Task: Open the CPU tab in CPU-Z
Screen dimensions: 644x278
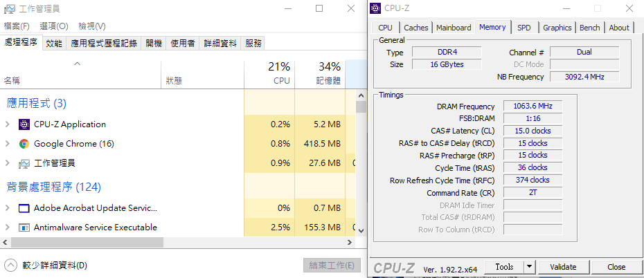Action: (385, 28)
